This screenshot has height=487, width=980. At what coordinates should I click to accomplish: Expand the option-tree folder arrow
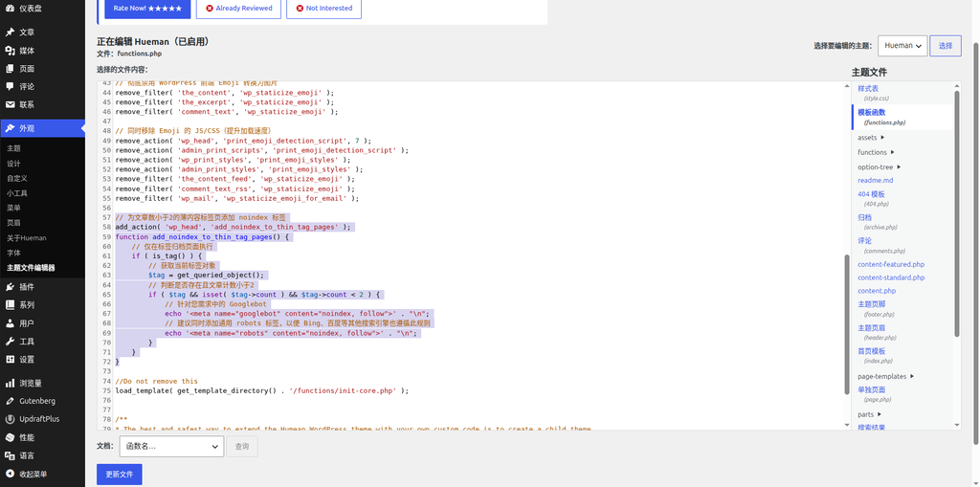pyautogui.click(x=899, y=166)
